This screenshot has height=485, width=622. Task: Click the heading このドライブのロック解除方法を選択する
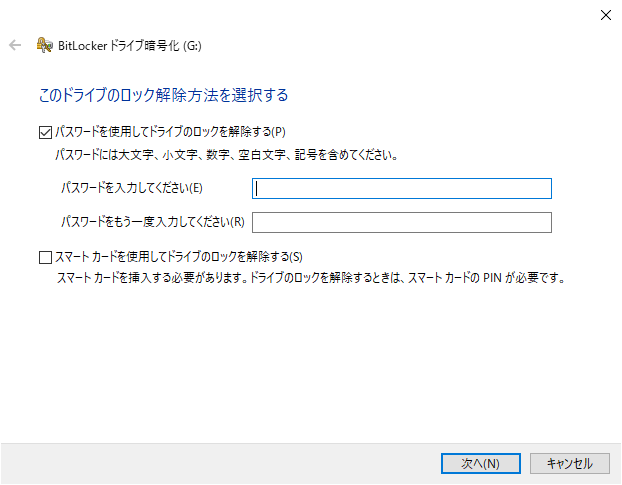[x=163, y=96]
